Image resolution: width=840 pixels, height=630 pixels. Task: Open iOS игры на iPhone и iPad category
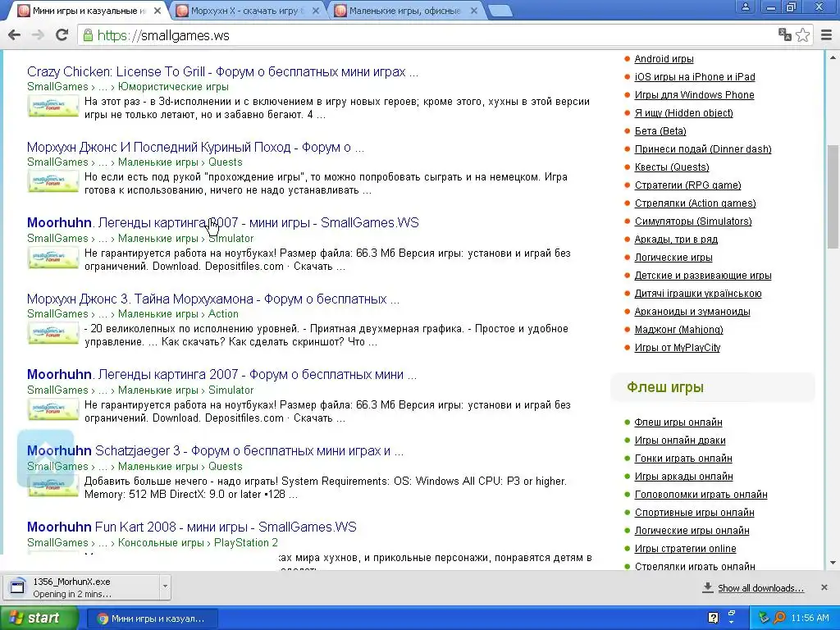[694, 76]
